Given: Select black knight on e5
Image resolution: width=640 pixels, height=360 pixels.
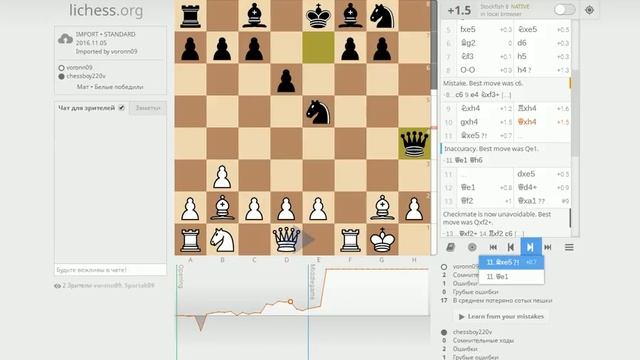Looking at the screenshot, I should click(x=318, y=111).
